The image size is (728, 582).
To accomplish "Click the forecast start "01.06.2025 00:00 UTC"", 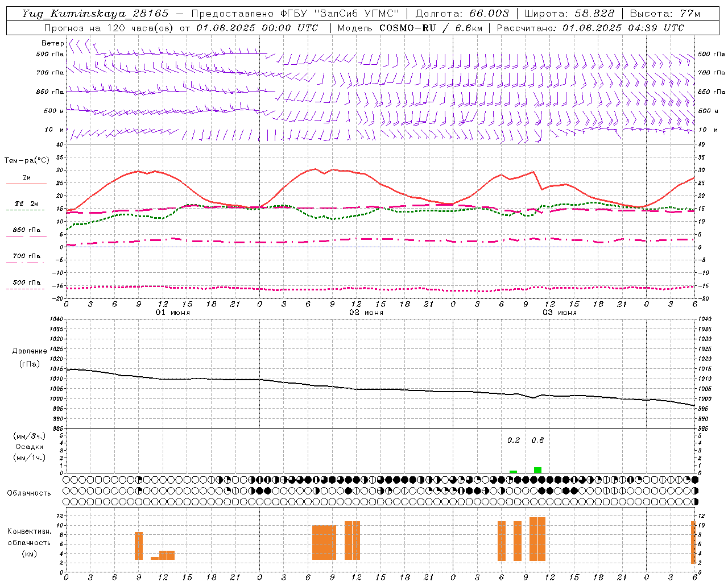I will 257,28.
